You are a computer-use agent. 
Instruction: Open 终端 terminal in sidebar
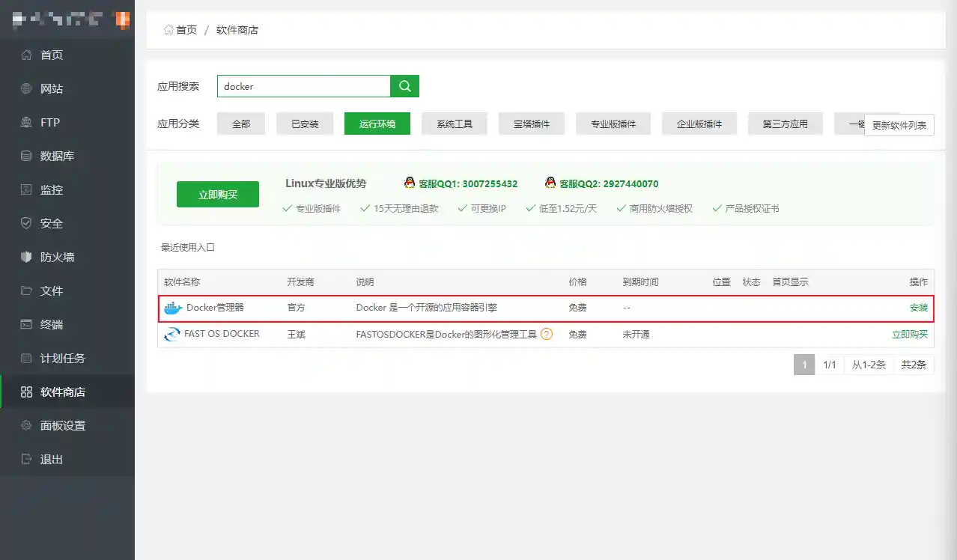51,324
